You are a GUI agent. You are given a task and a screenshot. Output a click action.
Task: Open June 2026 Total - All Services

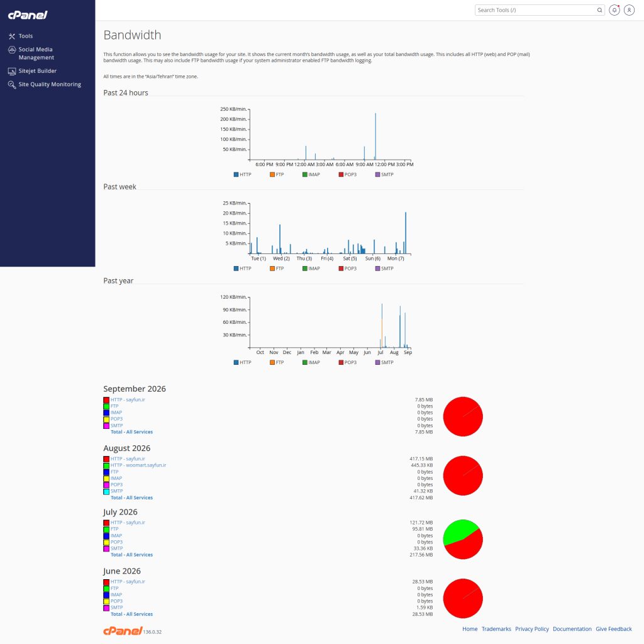[131, 614]
